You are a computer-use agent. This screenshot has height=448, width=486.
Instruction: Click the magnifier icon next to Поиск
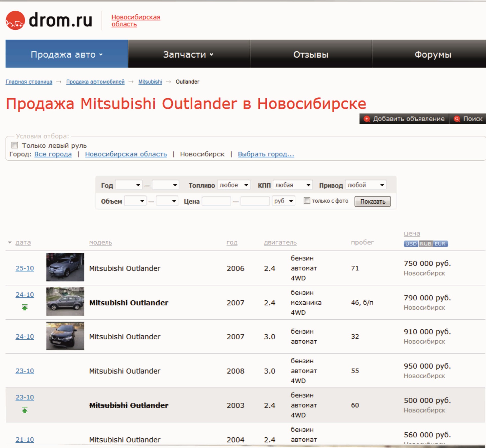coord(457,119)
